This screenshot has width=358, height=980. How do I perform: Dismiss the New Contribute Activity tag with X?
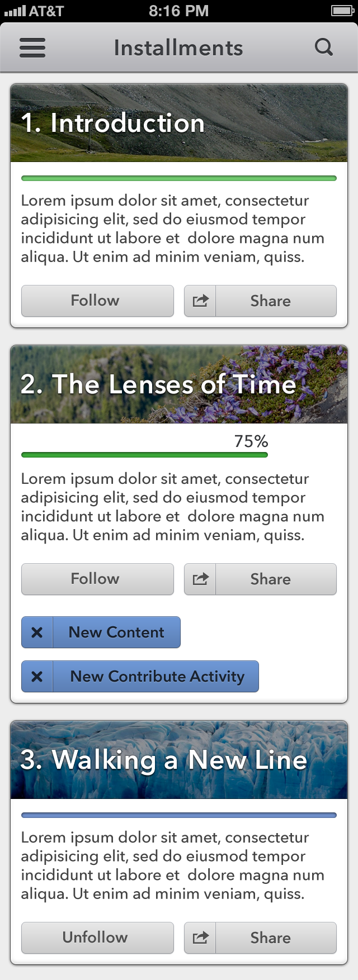click(x=37, y=677)
